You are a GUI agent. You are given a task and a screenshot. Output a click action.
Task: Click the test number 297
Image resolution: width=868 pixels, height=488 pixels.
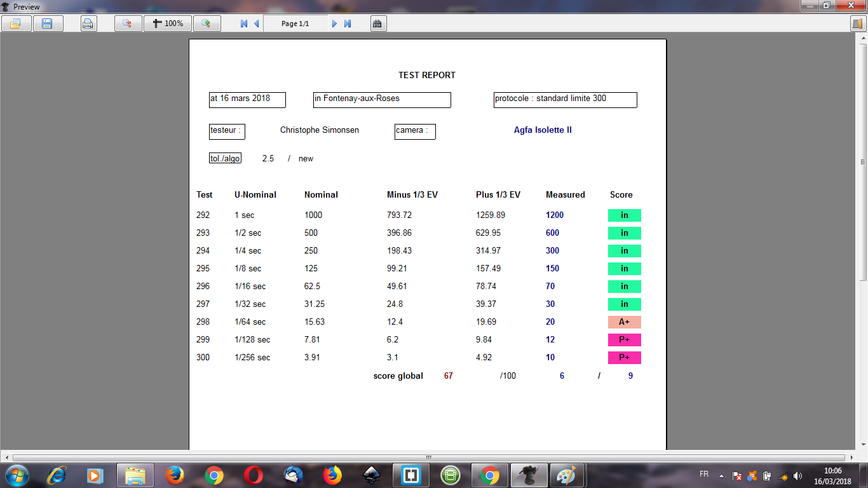click(203, 304)
